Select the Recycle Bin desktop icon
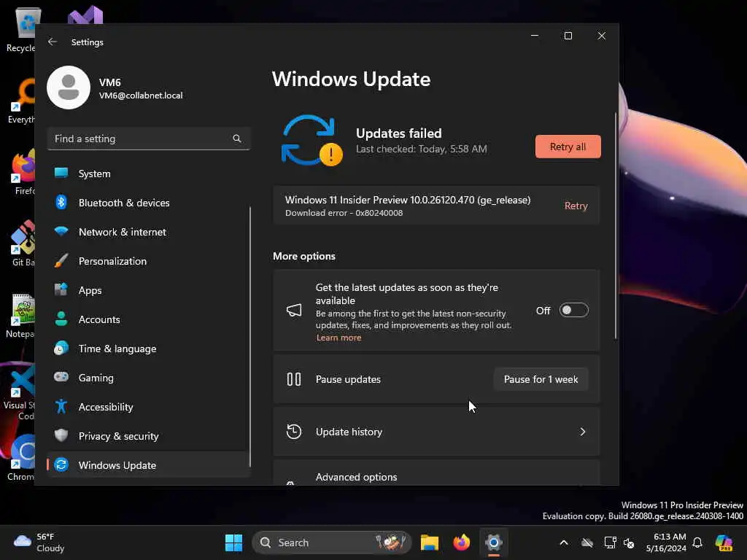 [x=21, y=29]
